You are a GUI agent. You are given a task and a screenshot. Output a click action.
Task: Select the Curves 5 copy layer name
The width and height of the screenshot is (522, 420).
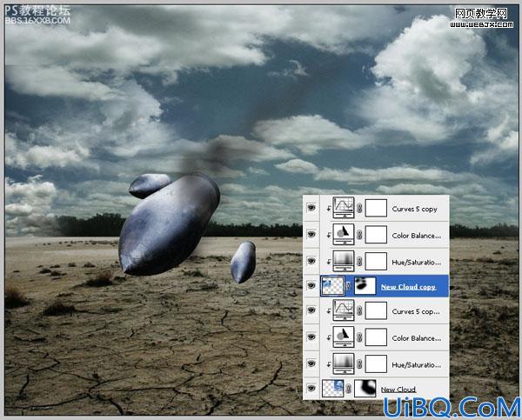(414, 209)
